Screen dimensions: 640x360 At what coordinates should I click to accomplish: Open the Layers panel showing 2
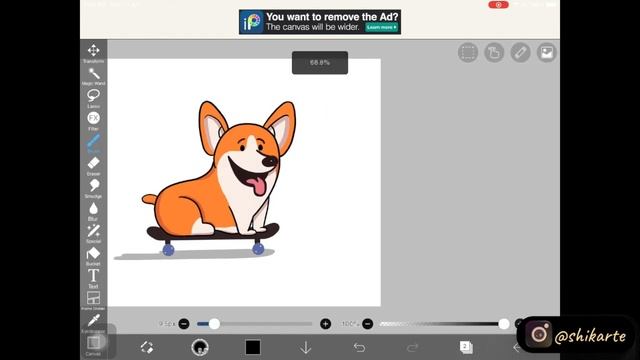466,347
